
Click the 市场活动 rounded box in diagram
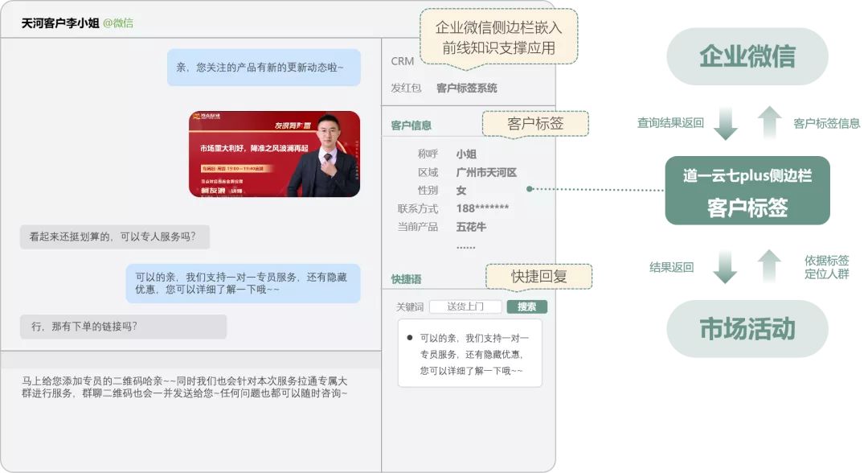tap(747, 329)
